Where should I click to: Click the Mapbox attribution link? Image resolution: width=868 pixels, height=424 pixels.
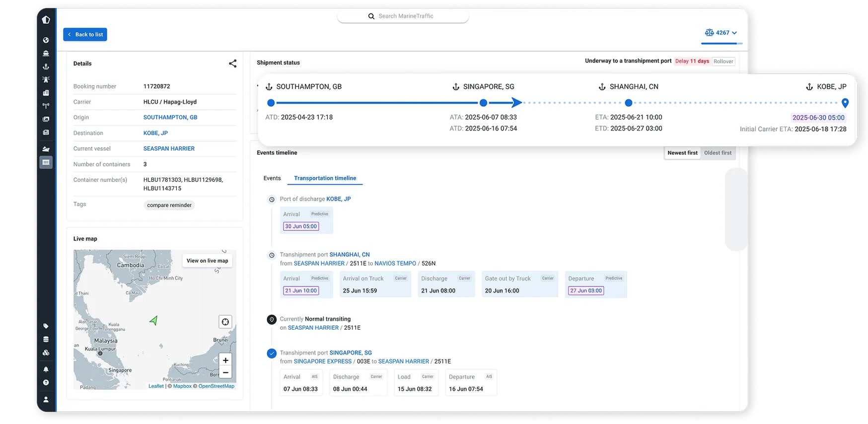click(x=182, y=386)
